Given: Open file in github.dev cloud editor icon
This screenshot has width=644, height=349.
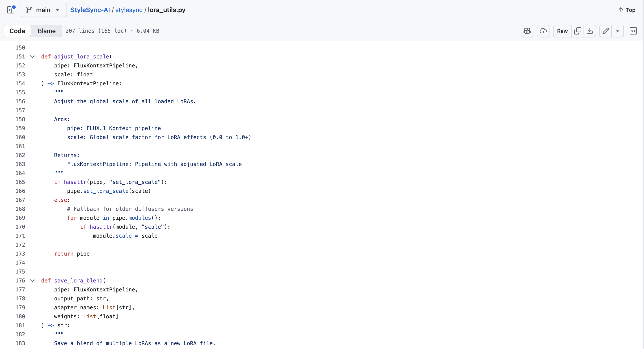Looking at the screenshot, I should pos(543,31).
